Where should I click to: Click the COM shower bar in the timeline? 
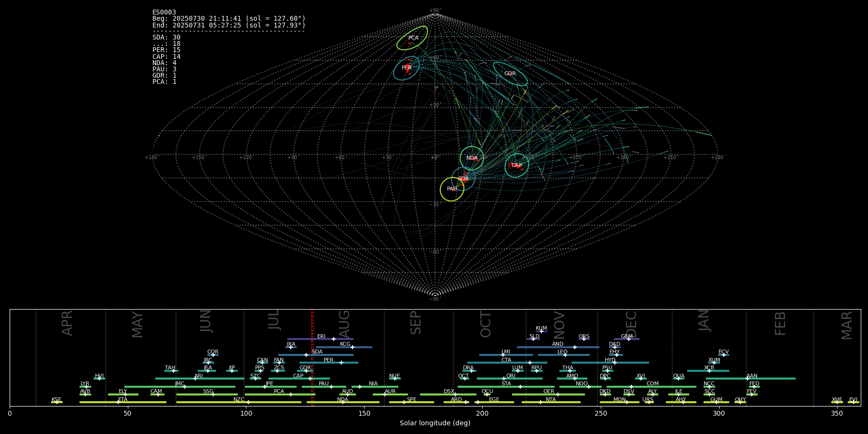click(x=651, y=386)
